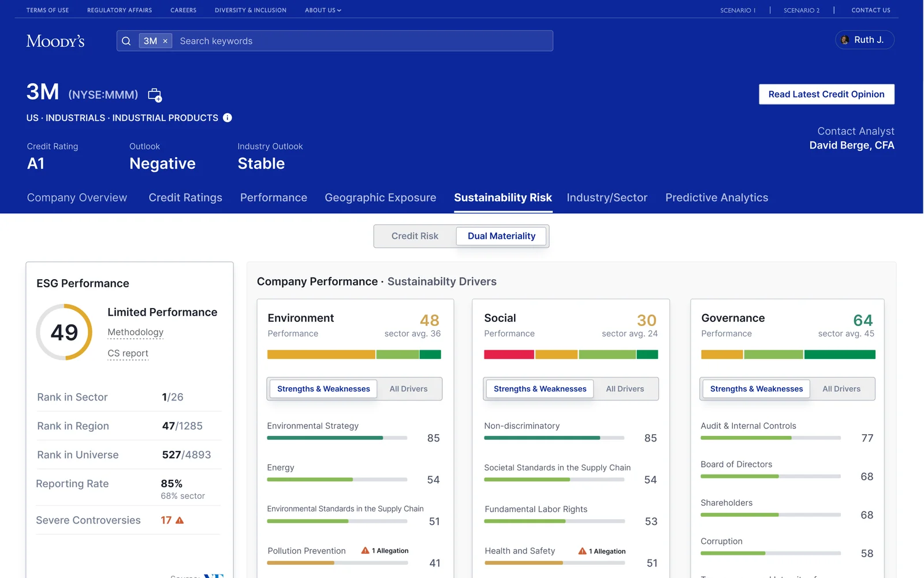
Task: Open the CS report link
Action: tap(128, 354)
